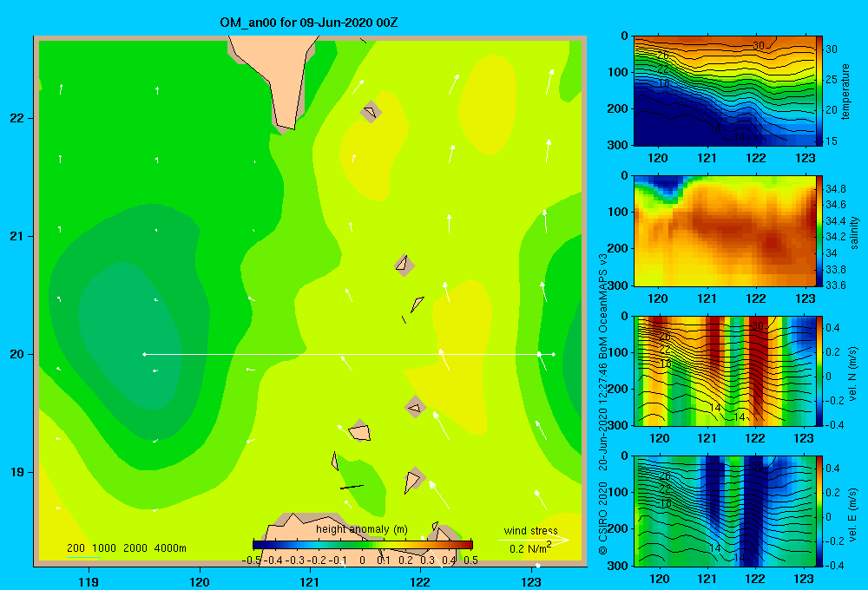
Task: Click the salinity color bar
Action: click(x=820, y=231)
